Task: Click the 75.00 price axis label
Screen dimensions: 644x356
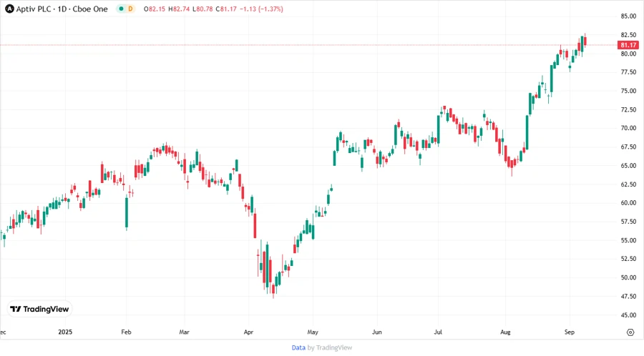Action: [628, 91]
